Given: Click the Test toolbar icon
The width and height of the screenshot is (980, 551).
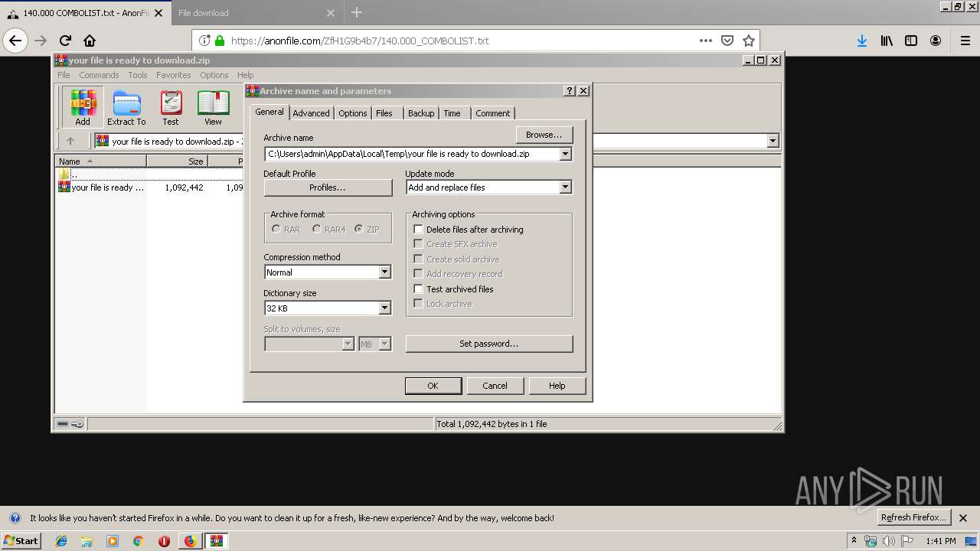Looking at the screenshot, I should [171, 106].
